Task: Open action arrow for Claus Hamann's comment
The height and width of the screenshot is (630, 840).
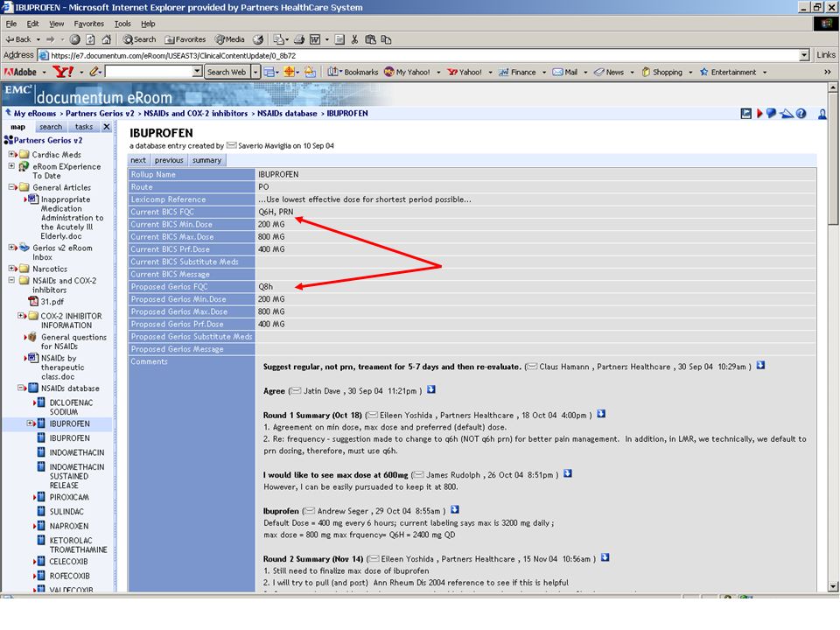Action: pos(760,366)
